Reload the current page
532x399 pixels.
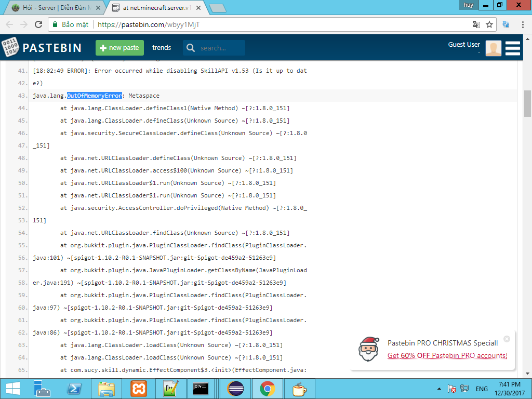click(38, 24)
